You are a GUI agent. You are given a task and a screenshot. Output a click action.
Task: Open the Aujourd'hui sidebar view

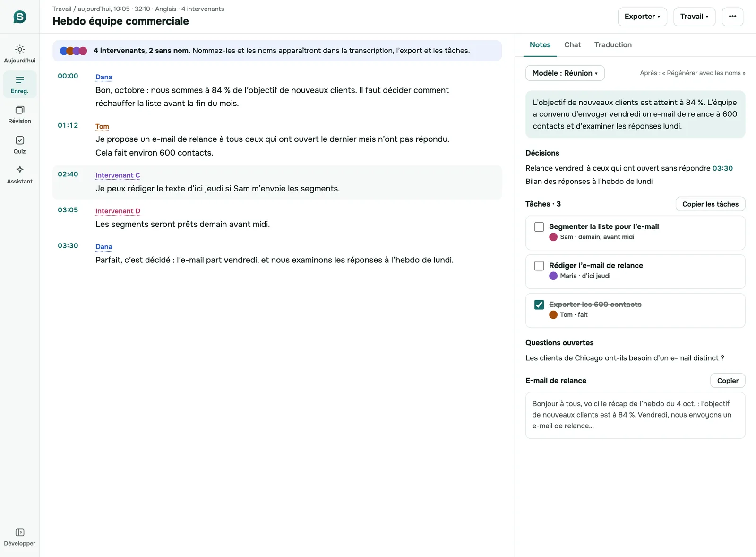click(19, 54)
